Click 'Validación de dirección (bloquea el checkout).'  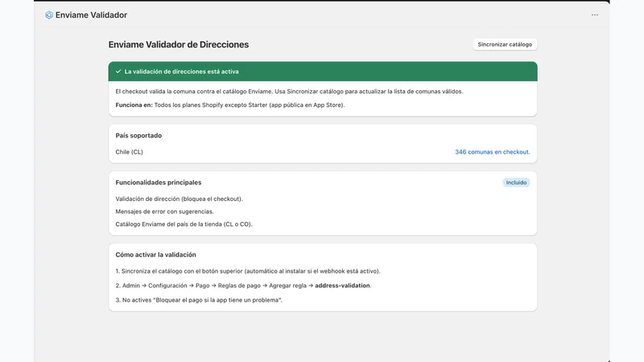[x=179, y=199]
